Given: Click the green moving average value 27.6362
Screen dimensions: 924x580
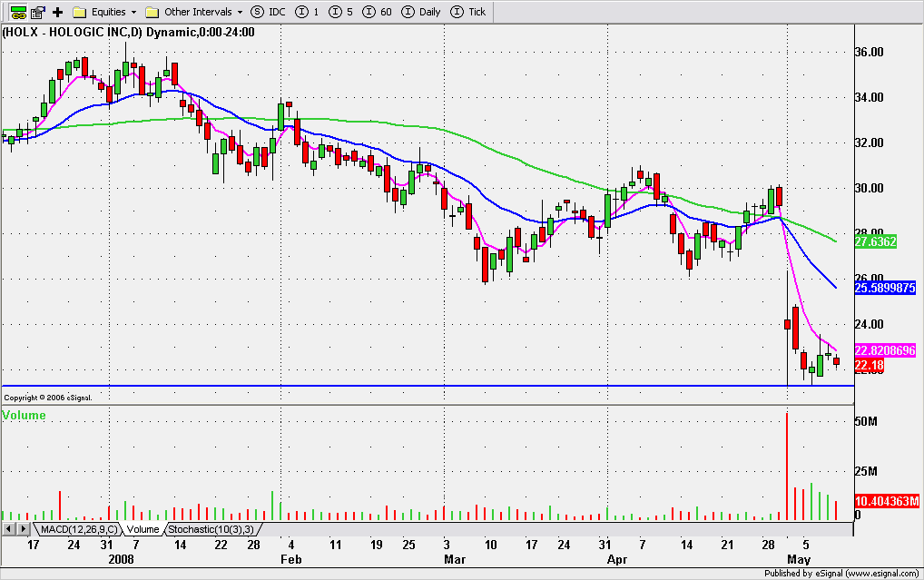Looking at the screenshot, I should click(876, 241).
